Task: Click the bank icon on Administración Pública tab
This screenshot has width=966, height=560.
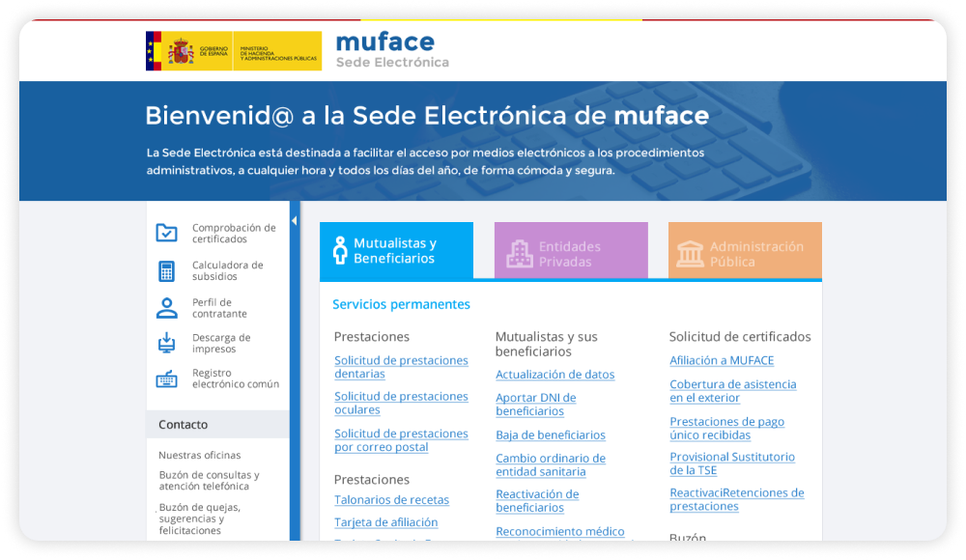Action: (x=690, y=254)
